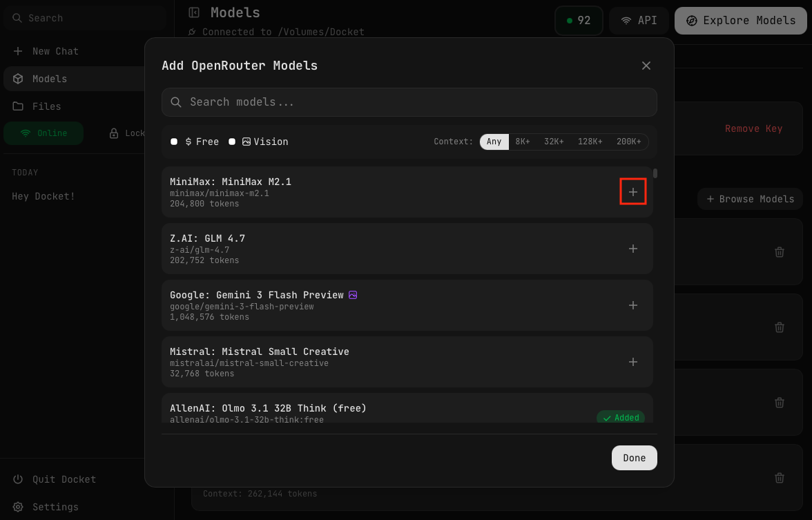Enable the $ Free models filter
Image resolution: width=812 pixels, height=520 pixels.
[x=174, y=141]
